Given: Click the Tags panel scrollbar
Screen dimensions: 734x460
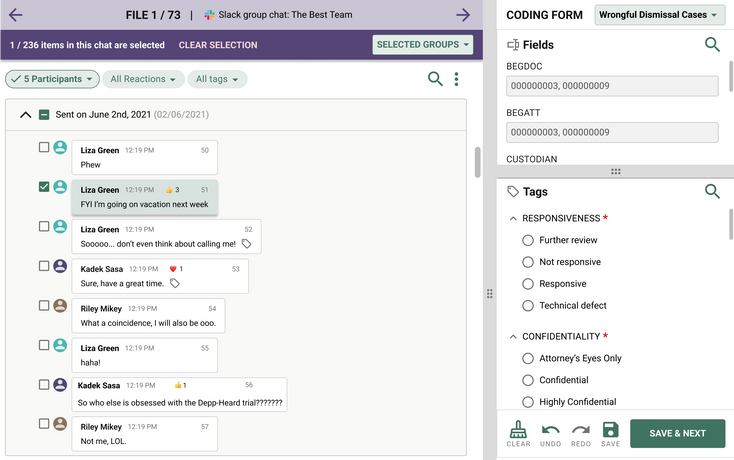Looking at the screenshot, I should pos(731,224).
